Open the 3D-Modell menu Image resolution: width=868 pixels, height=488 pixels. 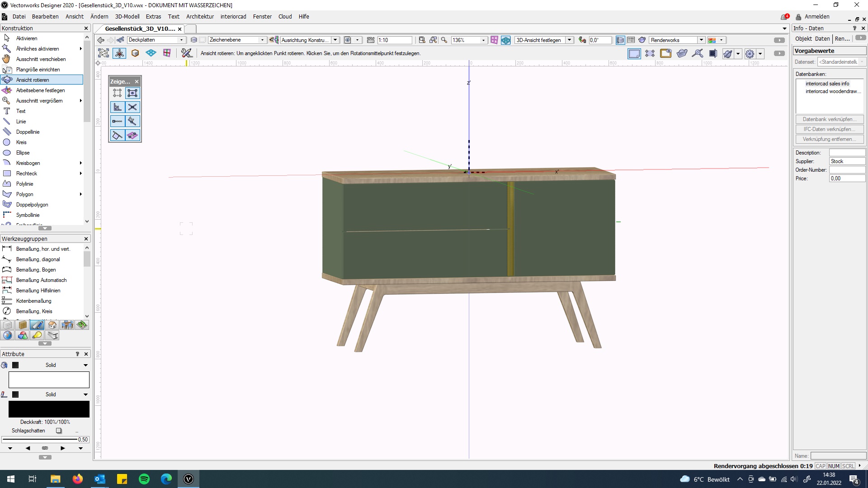pyautogui.click(x=127, y=17)
